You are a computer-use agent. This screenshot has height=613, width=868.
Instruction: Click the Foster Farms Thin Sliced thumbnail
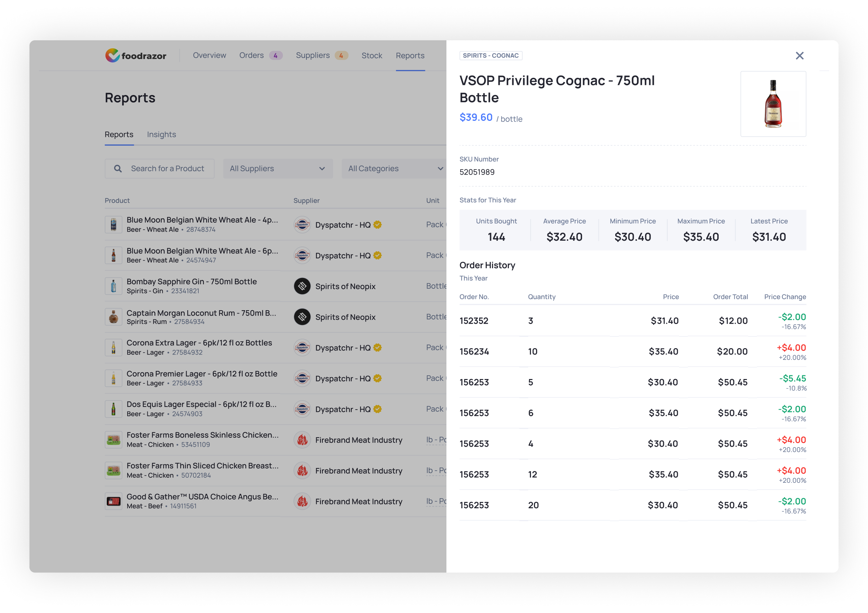pyautogui.click(x=113, y=470)
